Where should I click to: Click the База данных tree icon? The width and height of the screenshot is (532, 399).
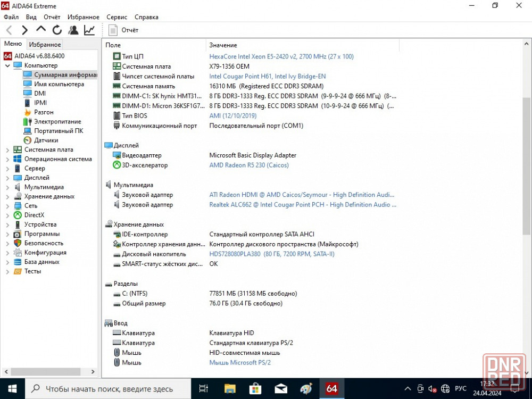[x=18, y=262]
